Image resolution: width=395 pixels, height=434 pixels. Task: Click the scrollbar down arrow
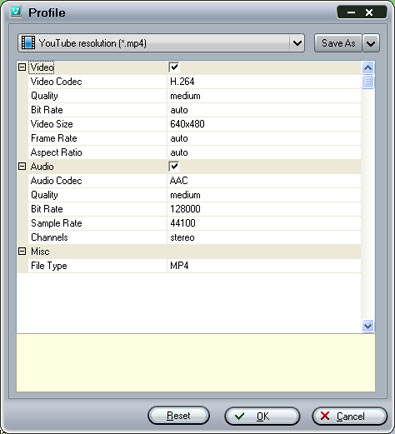click(368, 326)
